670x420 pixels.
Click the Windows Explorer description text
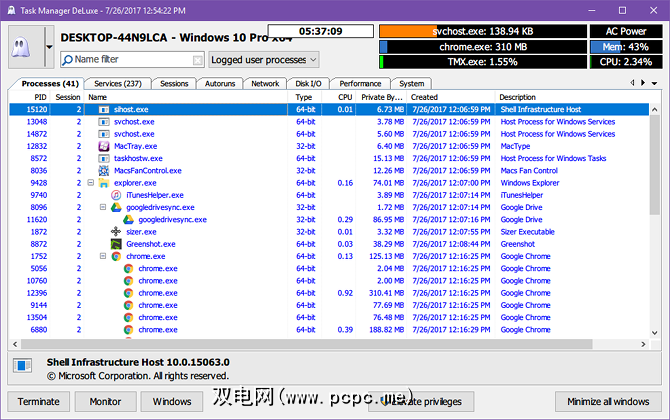click(x=529, y=183)
